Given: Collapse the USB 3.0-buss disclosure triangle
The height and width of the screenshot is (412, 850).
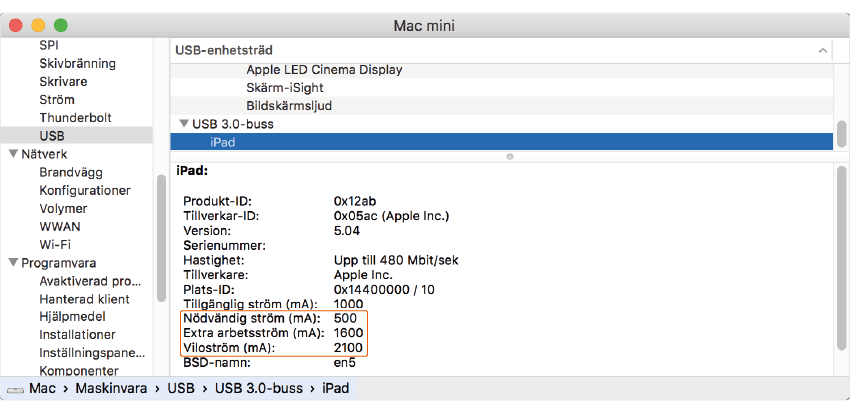Looking at the screenshot, I should (x=184, y=124).
